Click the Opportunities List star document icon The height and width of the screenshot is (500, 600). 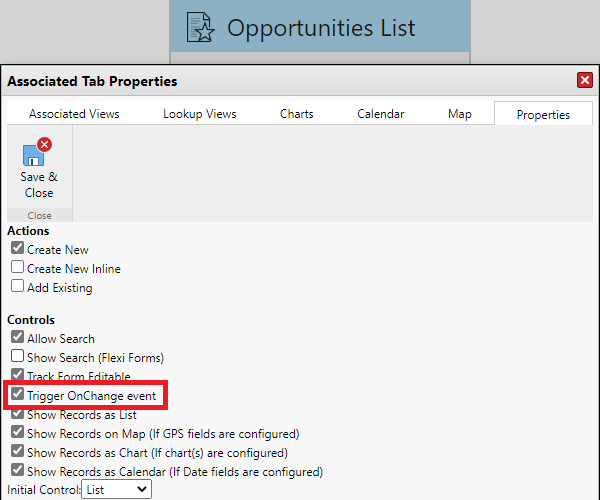tap(201, 28)
